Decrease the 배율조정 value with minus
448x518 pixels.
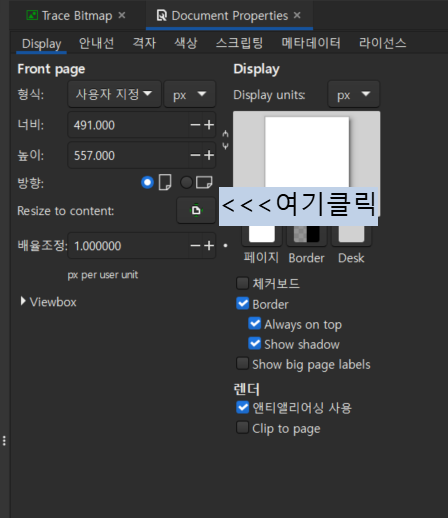pyautogui.click(x=195, y=246)
